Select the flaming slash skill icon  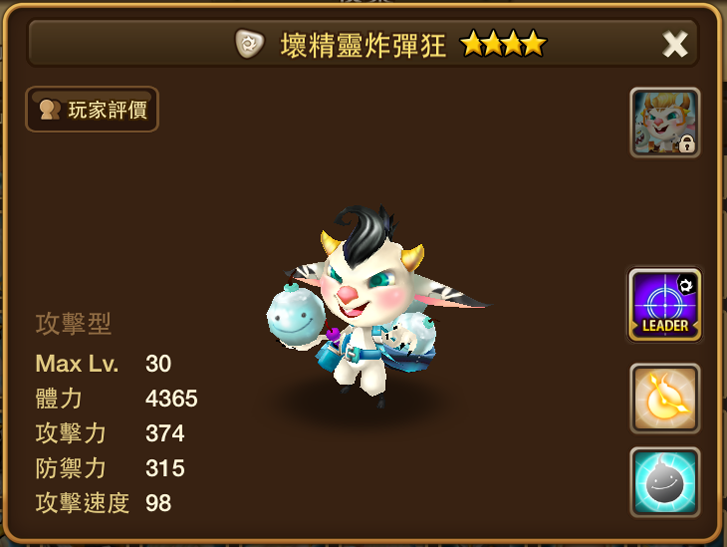tap(664, 398)
